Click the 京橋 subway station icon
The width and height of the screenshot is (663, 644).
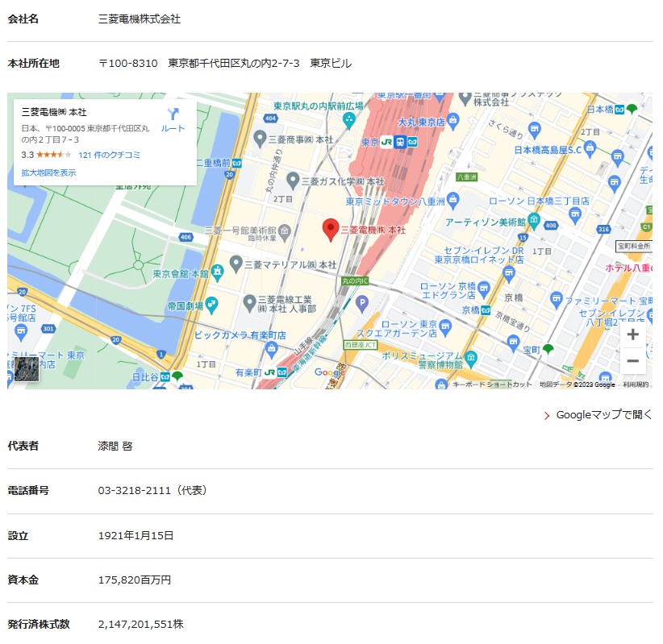coord(486,310)
